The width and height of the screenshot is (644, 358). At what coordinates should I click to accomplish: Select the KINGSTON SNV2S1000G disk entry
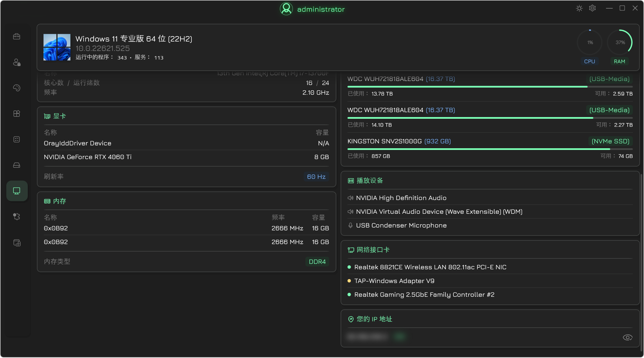[x=490, y=148]
